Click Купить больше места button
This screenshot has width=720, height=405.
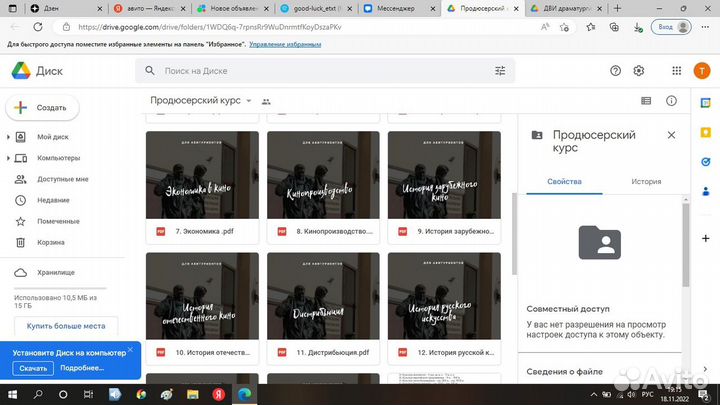66,326
